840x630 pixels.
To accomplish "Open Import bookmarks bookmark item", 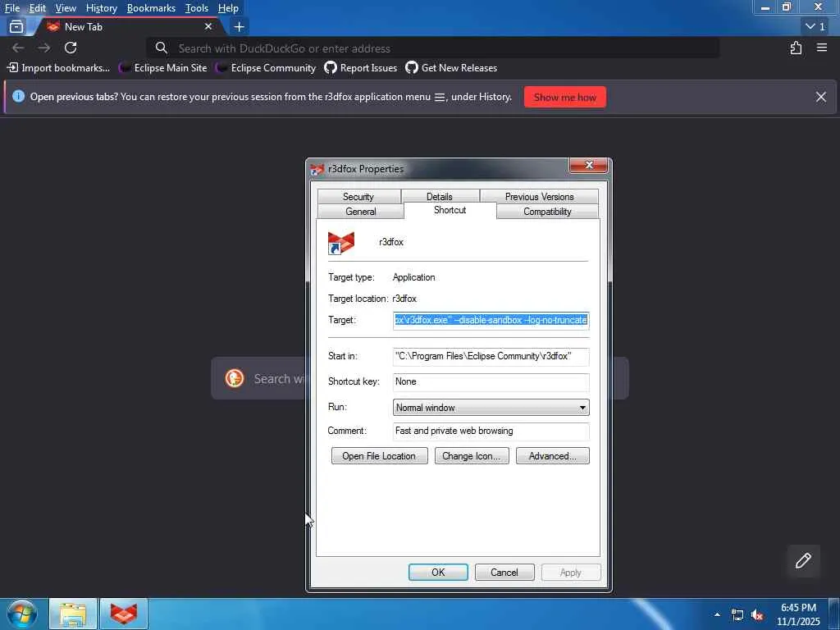I will tap(58, 68).
